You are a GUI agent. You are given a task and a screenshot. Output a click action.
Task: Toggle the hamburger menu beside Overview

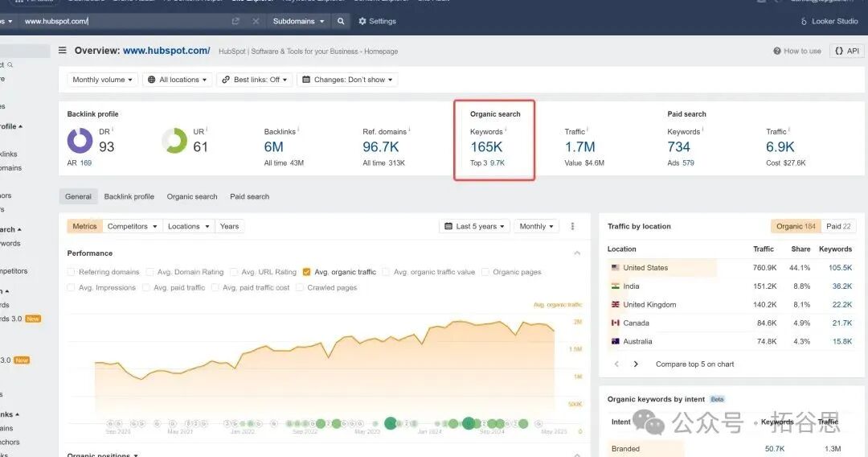pos(63,51)
